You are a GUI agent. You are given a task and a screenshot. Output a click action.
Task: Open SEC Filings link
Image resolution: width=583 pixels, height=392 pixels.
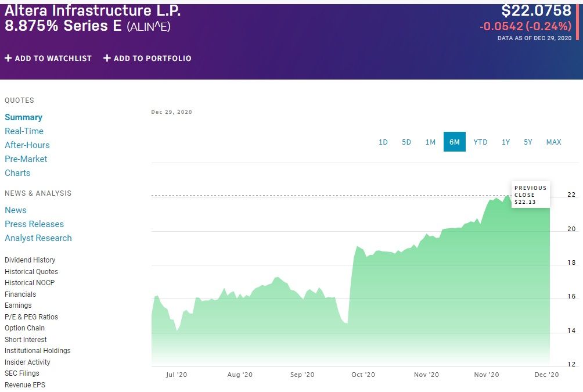coord(22,373)
